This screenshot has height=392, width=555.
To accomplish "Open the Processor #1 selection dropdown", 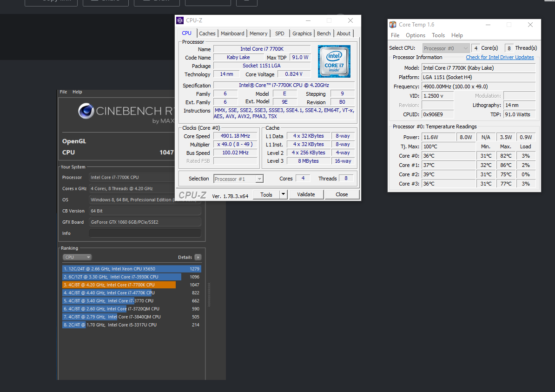I will [238, 179].
